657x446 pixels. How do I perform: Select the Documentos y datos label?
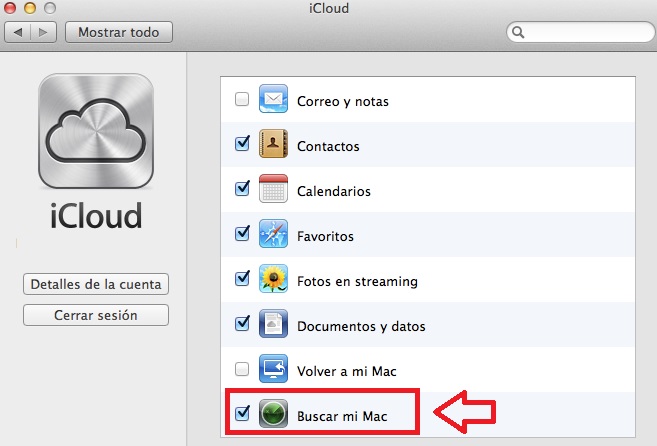pos(361,326)
